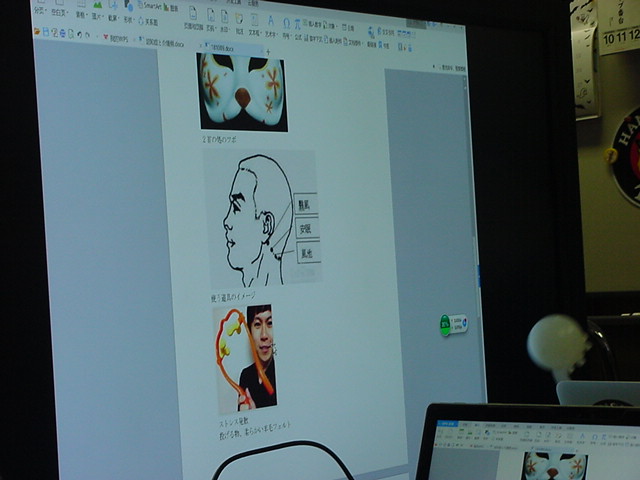Click the 超链接 hyperlink icon

coord(371,32)
